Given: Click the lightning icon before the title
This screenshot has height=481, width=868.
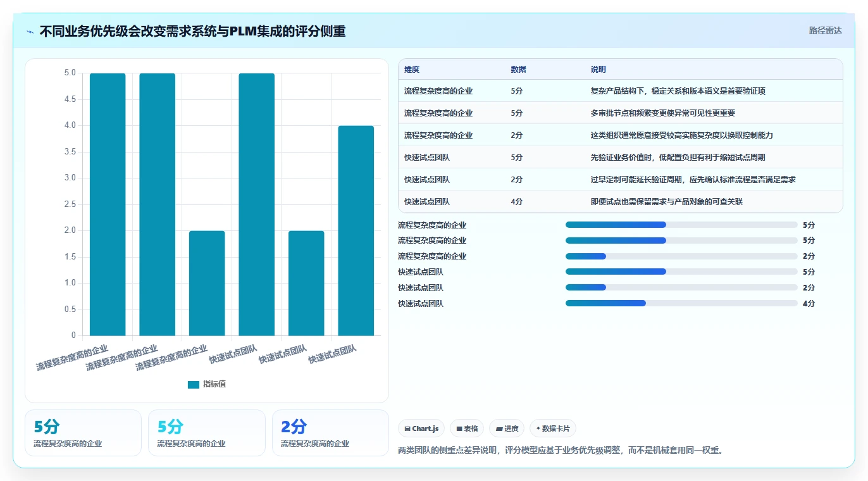Looking at the screenshot, I should [30, 32].
